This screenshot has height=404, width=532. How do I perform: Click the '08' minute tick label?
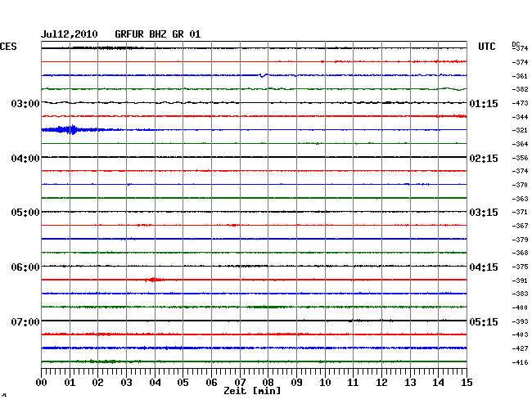pos(268,383)
